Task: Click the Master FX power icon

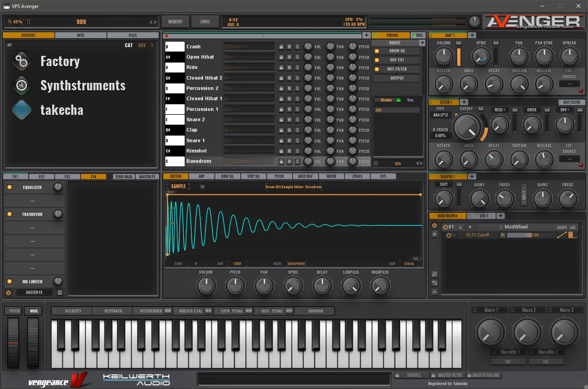Action: tap(8, 293)
